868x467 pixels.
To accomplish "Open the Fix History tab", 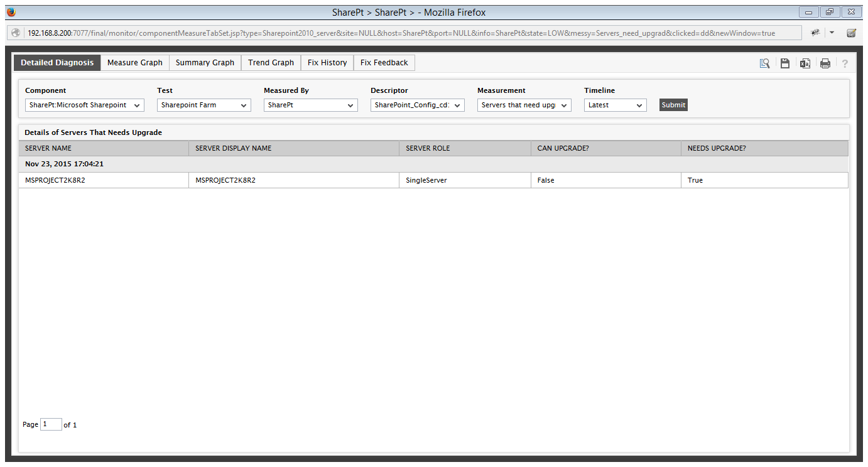I will (x=327, y=63).
